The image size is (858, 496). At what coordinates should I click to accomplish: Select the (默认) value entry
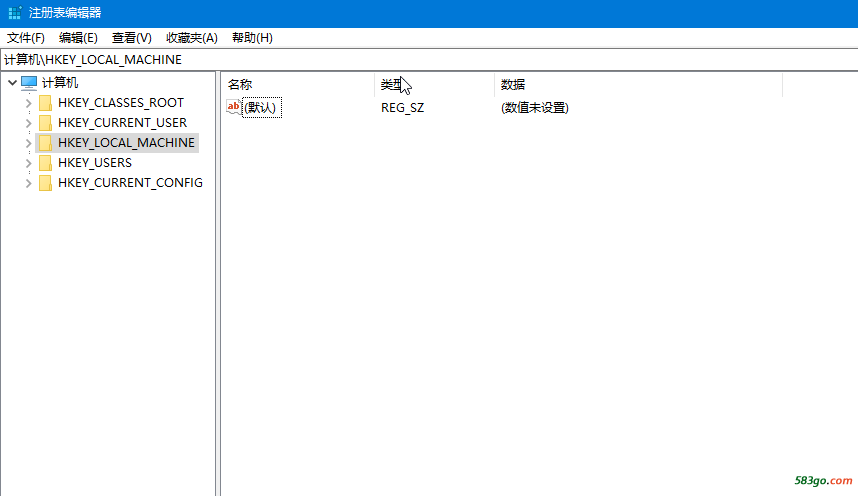(x=262, y=107)
